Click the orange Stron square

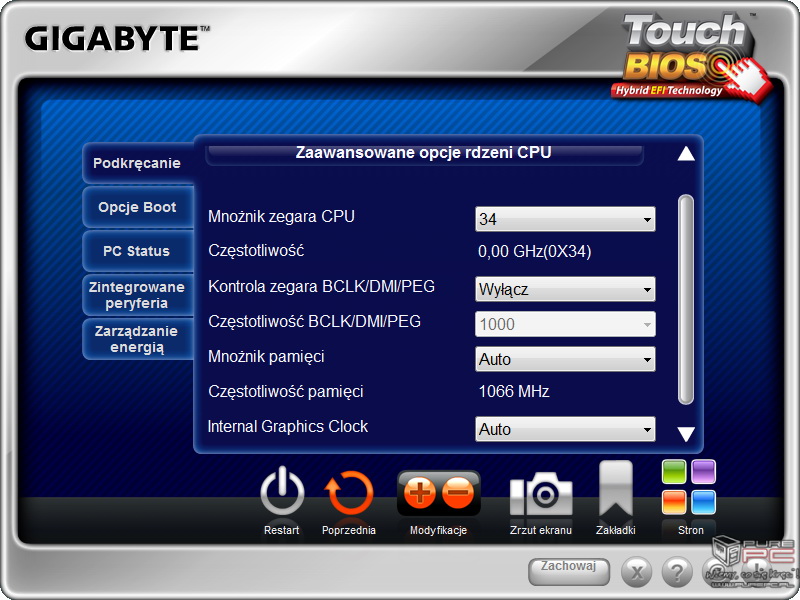(x=674, y=502)
